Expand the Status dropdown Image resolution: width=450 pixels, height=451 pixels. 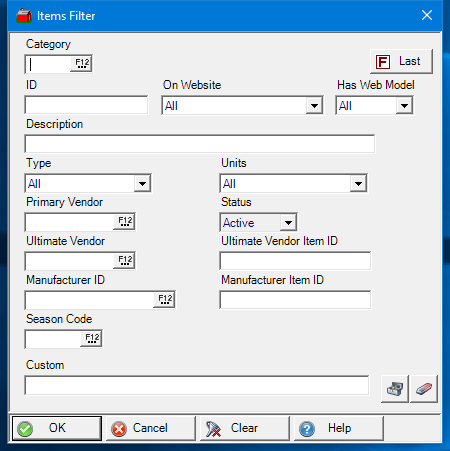[288, 222]
